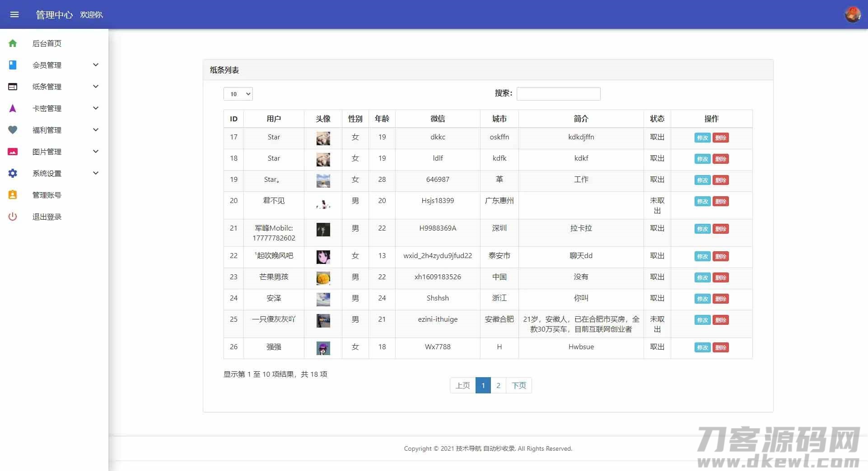Expand the 会员管理 sidebar chevron
868x471 pixels.
pyautogui.click(x=95, y=65)
